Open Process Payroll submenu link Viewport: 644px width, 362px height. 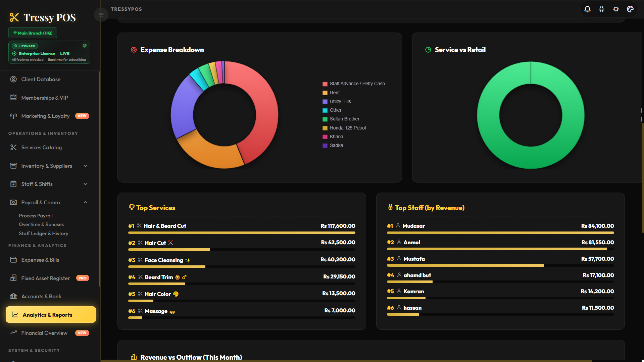36,216
